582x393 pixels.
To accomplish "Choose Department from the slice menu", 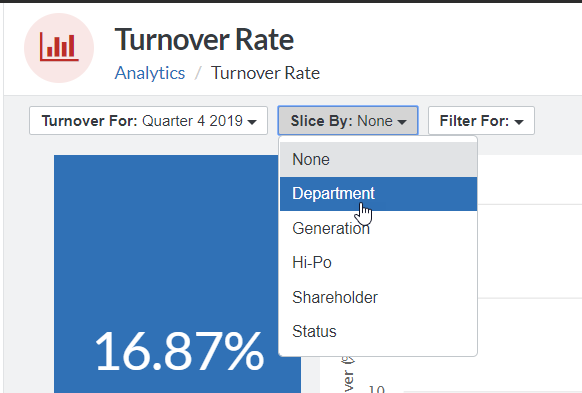I will click(378, 194).
